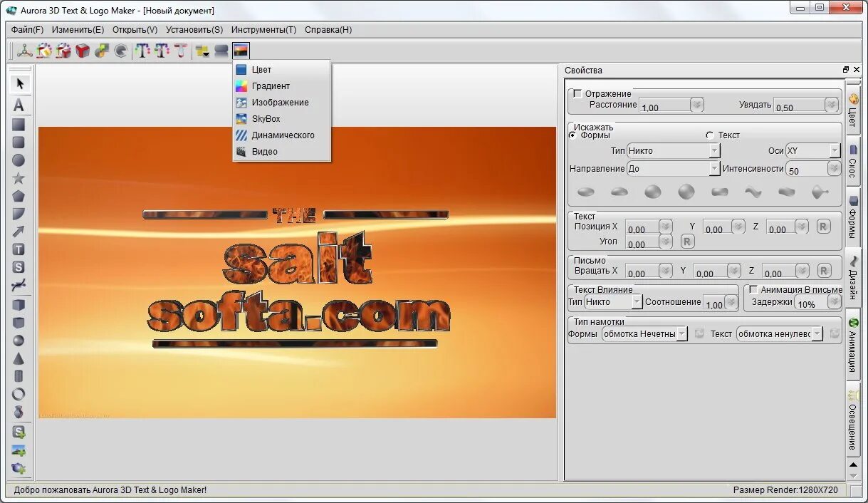
Task: Click the Расстояние spinner arrow
Action: point(697,105)
